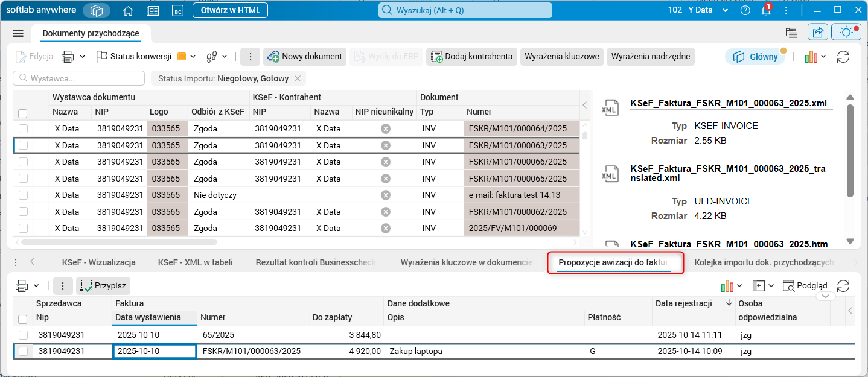Select checkbox for invoice 65/2025
This screenshot has width=868, height=377.
pyautogui.click(x=23, y=335)
